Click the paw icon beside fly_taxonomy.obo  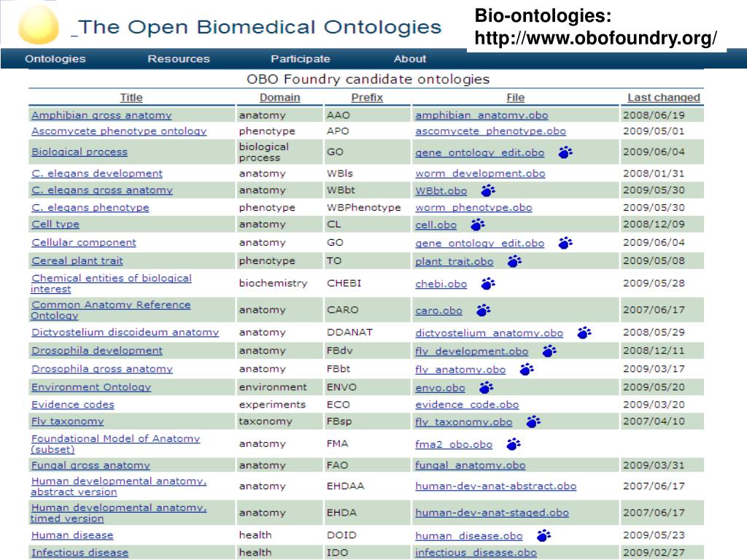tap(533, 421)
